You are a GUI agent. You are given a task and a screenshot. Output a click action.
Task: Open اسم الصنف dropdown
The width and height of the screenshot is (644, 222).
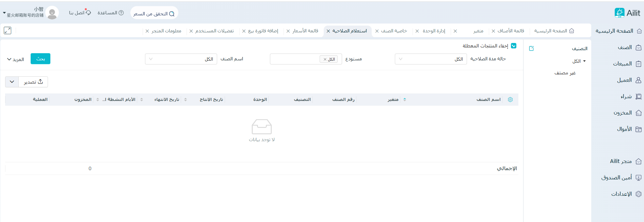coord(181,59)
